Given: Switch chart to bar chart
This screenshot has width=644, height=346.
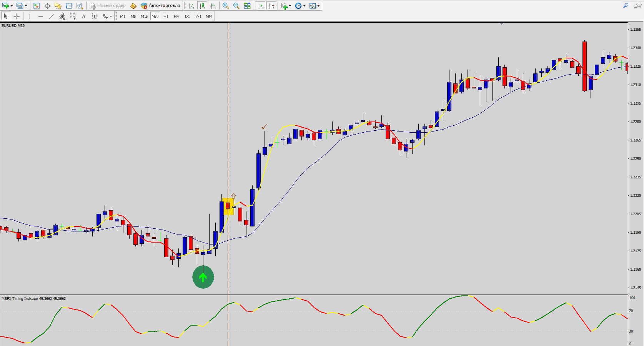Looking at the screenshot, I should click(191, 6).
